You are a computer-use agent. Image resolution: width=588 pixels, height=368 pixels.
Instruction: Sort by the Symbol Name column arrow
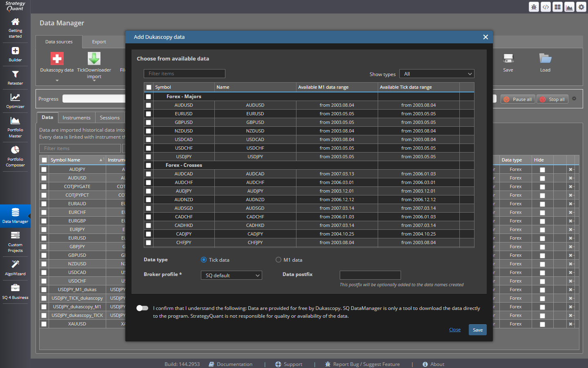pyautogui.click(x=101, y=160)
